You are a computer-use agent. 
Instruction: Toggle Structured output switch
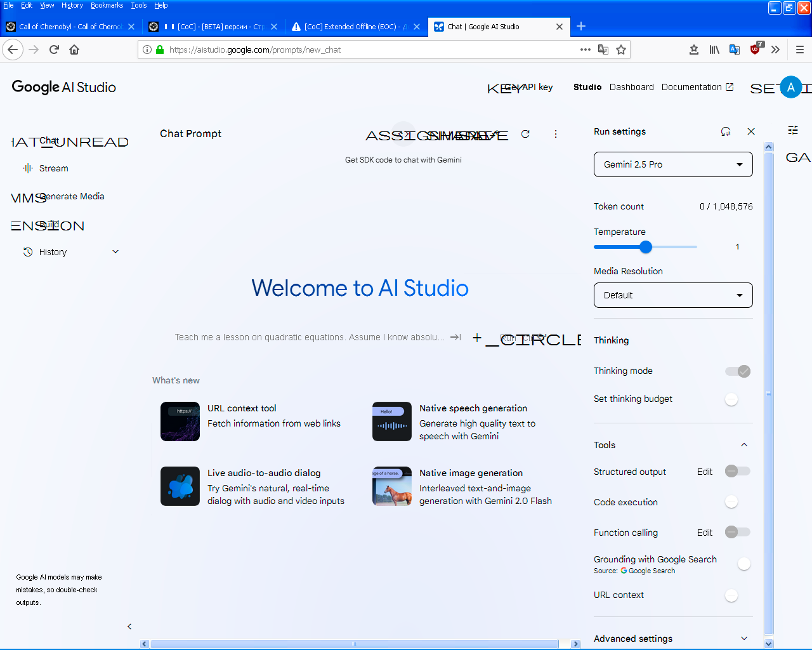pyautogui.click(x=738, y=471)
